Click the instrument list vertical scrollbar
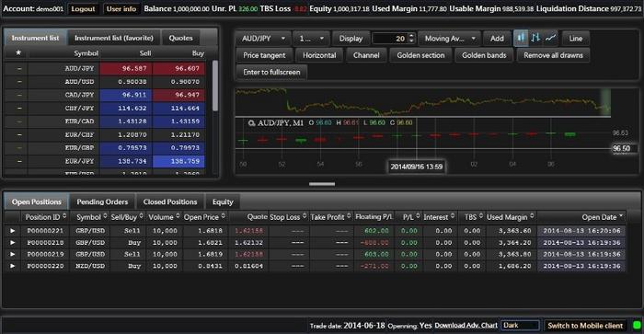This screenshot has width=644, height=334. point(214,86)
